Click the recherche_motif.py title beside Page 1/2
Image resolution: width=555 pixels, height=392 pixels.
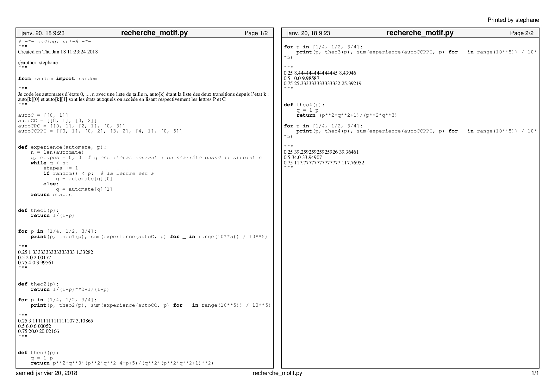(154, 33)
